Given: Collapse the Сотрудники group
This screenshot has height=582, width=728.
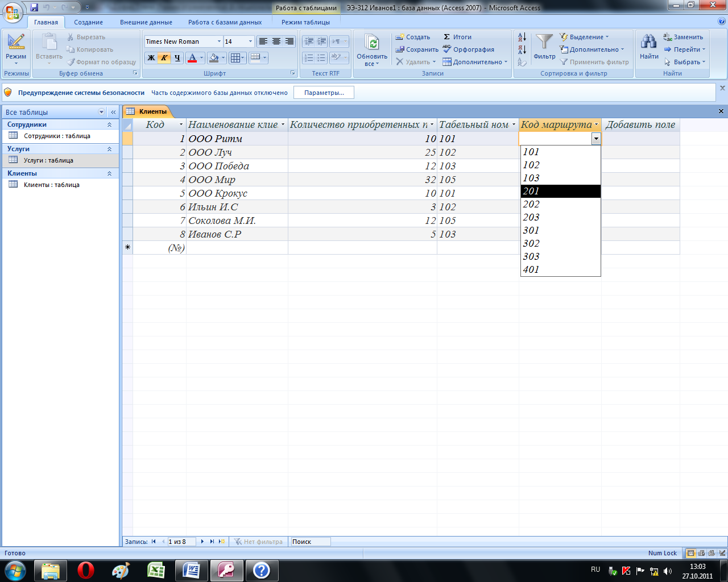Looking at the screenshot, I should pyautogui.click(x=110, y=124).
